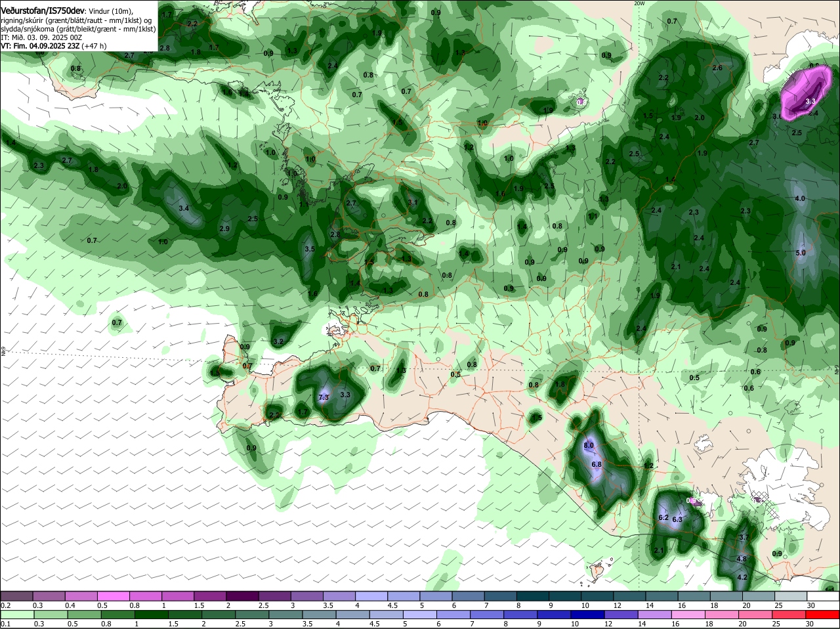Click the 30 label in bottom rain legend
The height and width of the screenshot is (629, 840).
click(810, 624)
